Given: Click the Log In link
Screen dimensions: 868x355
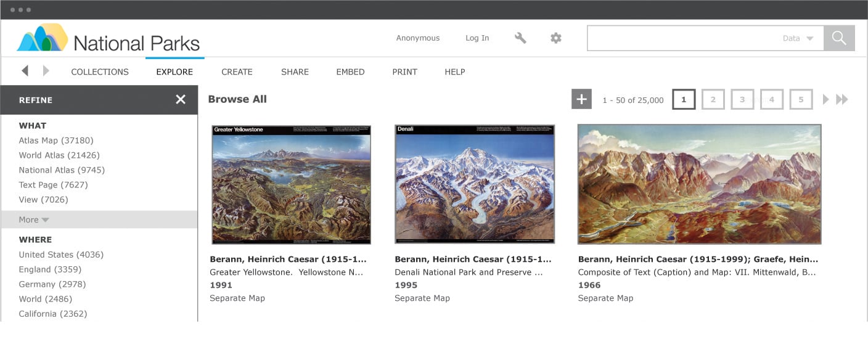Looking at the screenshot, I should pos(477,38).
